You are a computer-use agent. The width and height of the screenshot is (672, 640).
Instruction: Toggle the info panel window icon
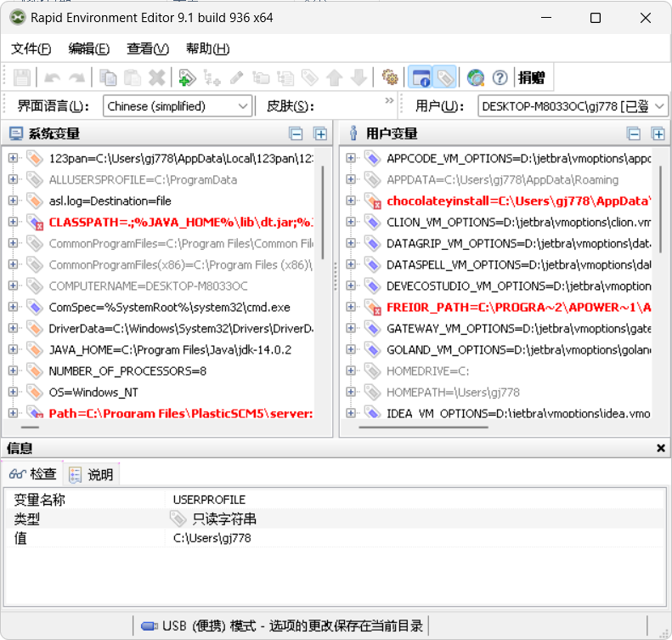(x=421, y=77)
